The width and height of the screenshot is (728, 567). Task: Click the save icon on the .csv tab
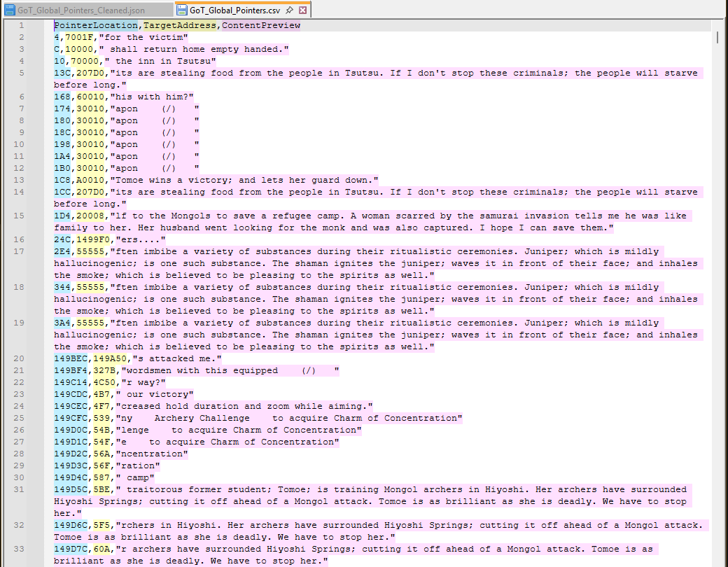point(183,10)
